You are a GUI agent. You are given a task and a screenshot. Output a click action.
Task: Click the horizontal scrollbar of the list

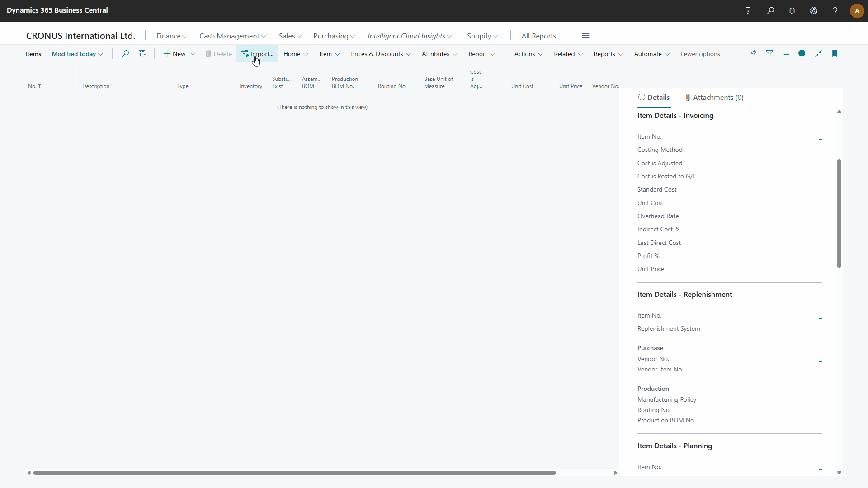[295, 473]
